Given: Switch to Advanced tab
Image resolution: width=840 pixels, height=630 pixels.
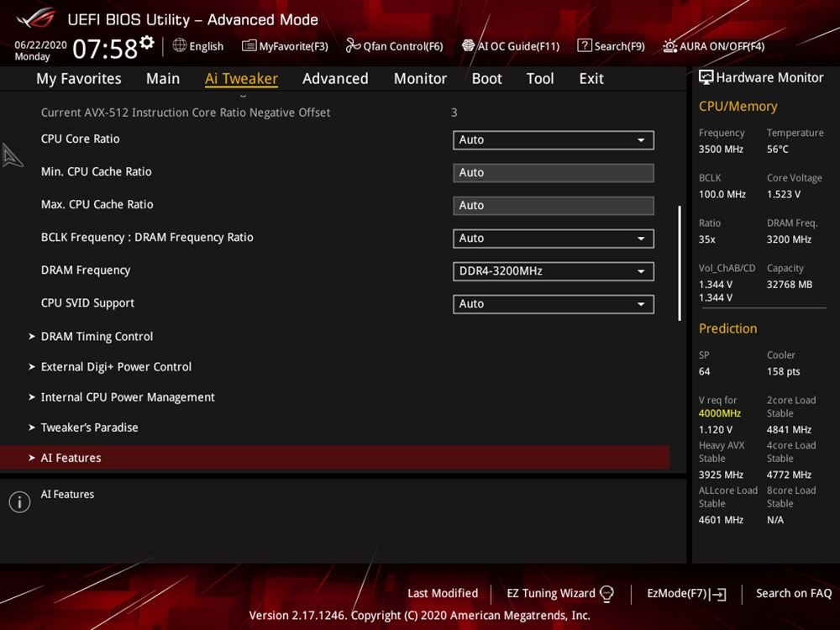Looking at the screenshot, I should point(335,79).
